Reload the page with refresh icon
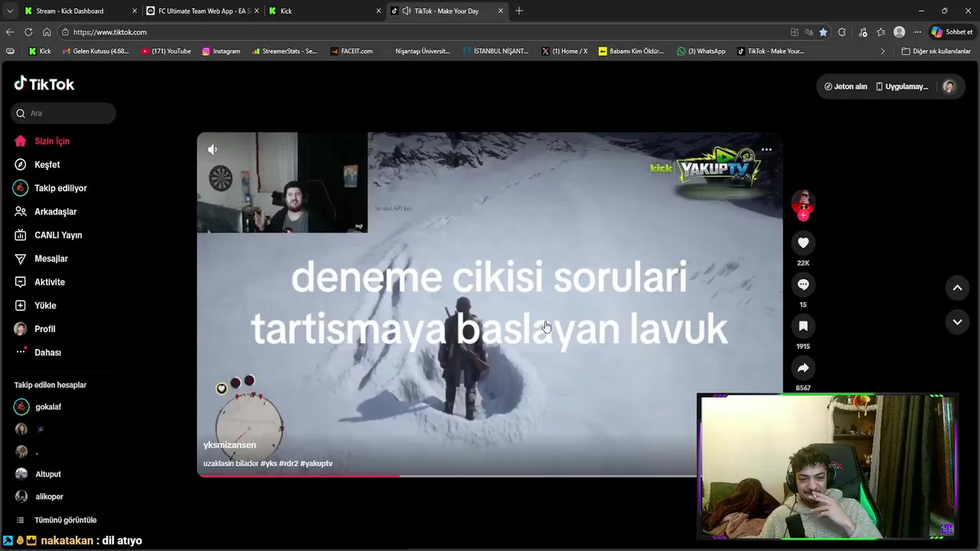Viewport: 980px width, 551px height. coord(28,32)
